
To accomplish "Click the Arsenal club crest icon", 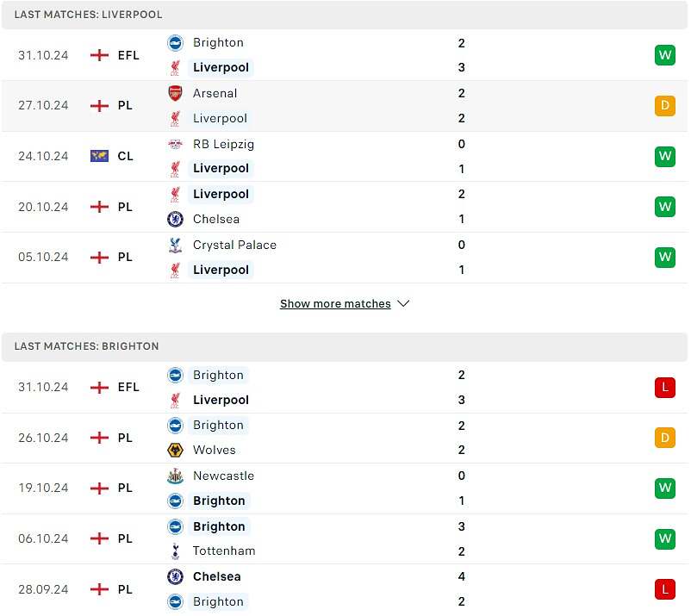I will pos(175,93).
